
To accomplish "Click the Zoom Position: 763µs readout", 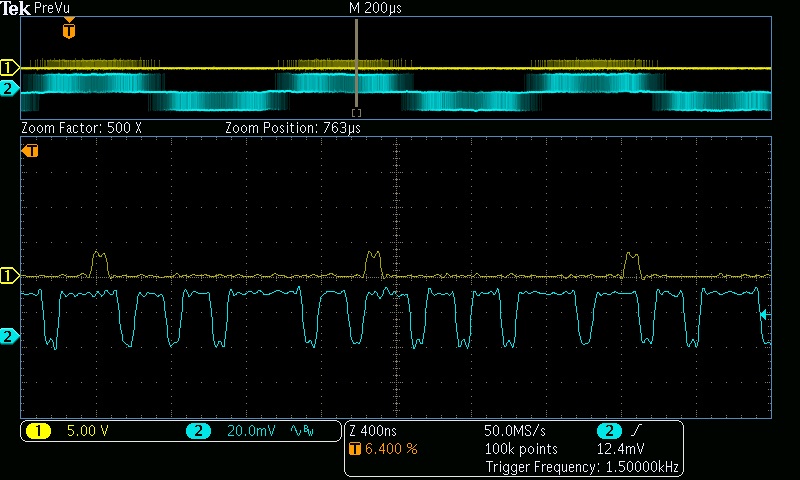I will (293, 128).
